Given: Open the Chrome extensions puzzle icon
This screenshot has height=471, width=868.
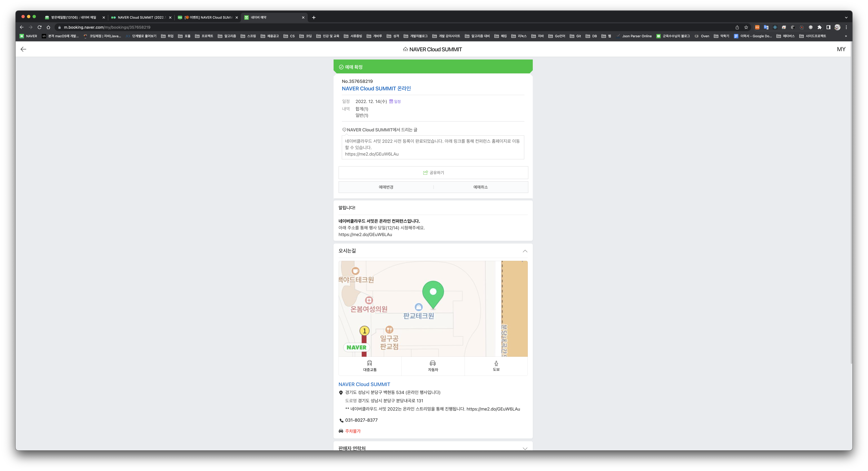Looking at the screenshot, I should pyautogui.click(x=819, y=27).
